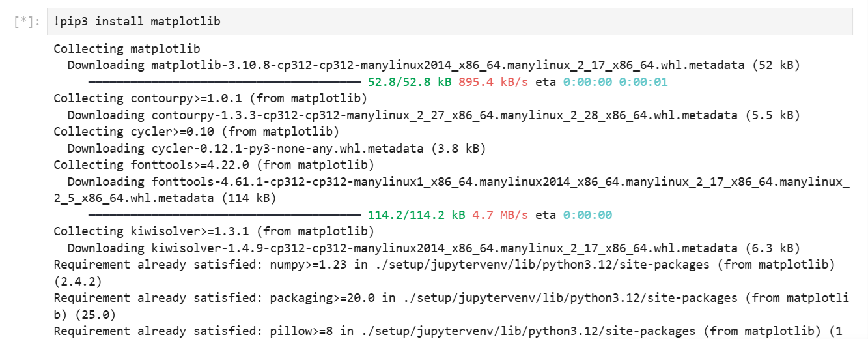Click the '895.4 kB/s' download speed text
The image size is (868, 339).
pos(494,82)
